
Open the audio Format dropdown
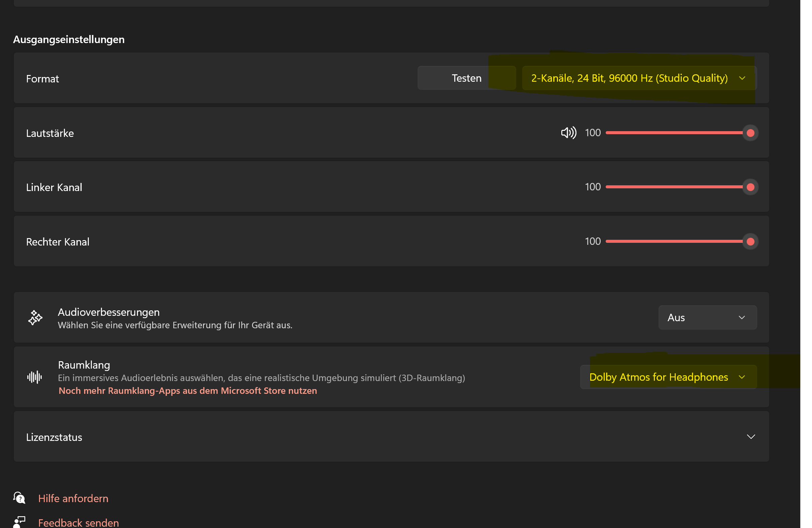click(639, 78)
